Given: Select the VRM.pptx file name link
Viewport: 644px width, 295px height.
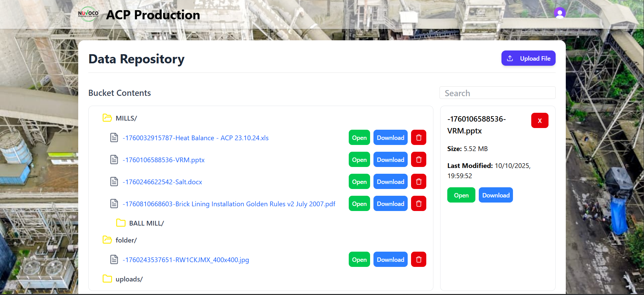Looking at the screenshot, I should [164, 160].
